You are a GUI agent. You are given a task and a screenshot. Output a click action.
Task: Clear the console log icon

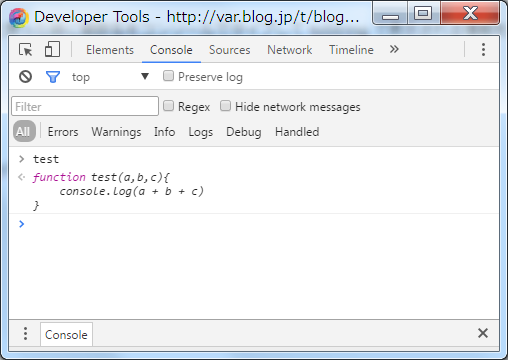(x=25, y=77)
